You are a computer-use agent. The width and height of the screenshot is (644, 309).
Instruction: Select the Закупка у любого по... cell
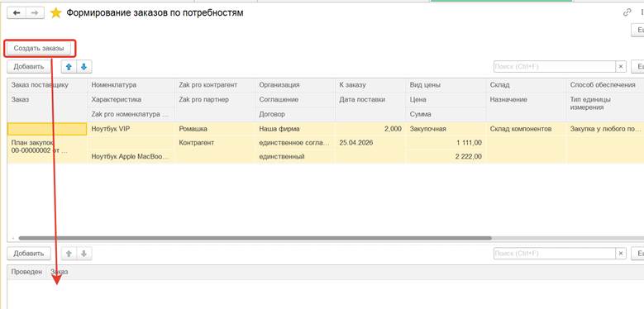pos(605,129)
